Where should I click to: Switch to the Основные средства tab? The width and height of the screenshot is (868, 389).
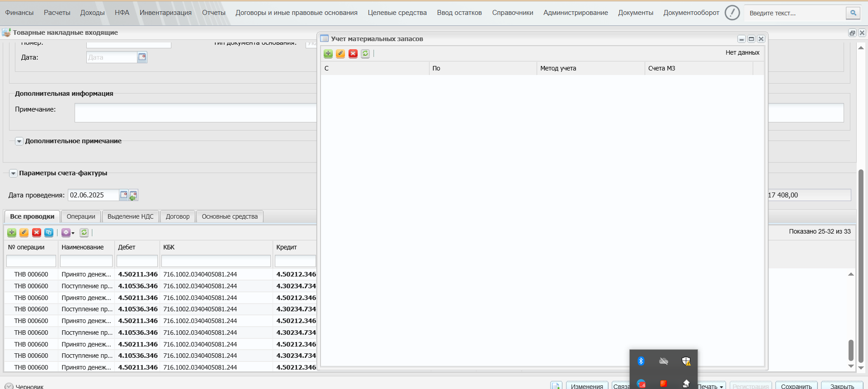click(x=230, y=216)
